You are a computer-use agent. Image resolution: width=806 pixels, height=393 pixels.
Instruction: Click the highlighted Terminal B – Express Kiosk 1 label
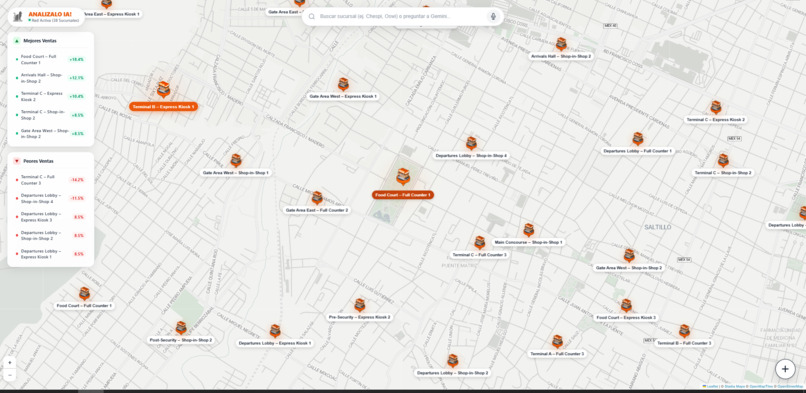tap(163, 107)
